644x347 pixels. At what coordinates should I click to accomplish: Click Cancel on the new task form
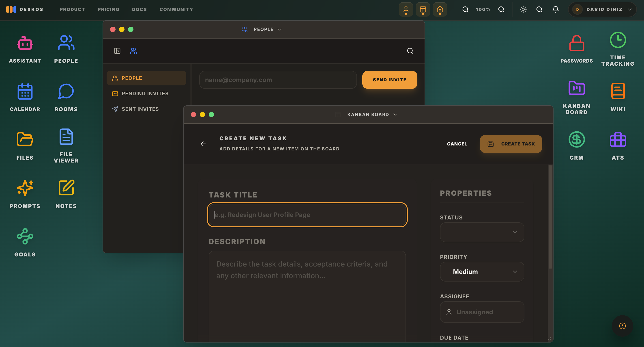[x=457, y=144]
